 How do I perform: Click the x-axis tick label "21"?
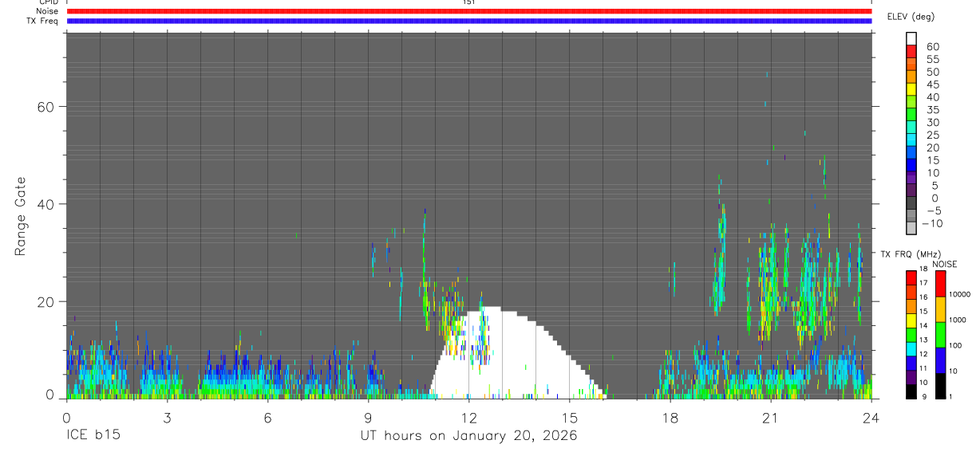point(770,418)
